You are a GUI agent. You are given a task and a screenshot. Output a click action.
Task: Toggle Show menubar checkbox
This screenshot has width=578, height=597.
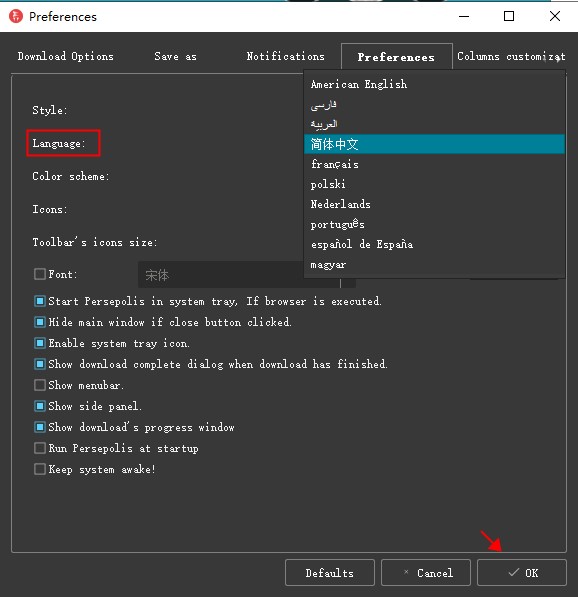point(40,385)
